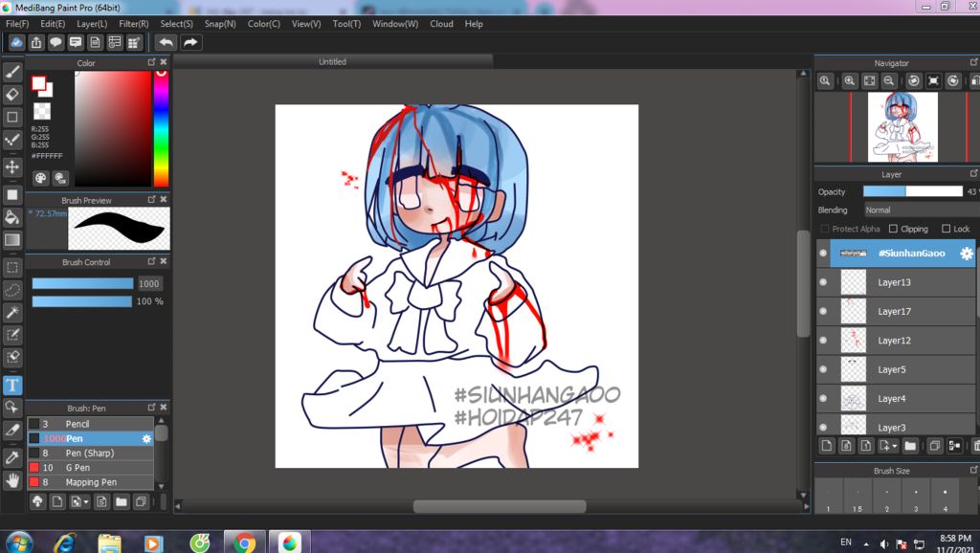Click the foreground color swatch
Screen dimensions: 980x553
[38, 83]
